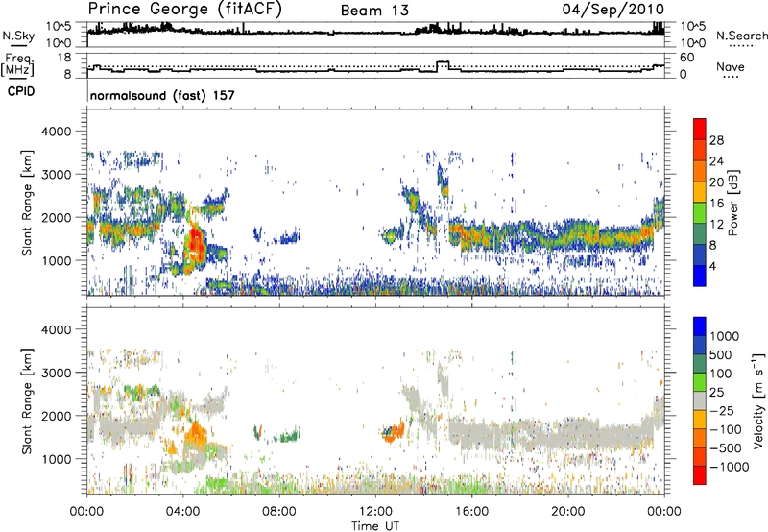
Task: Click the '16' power colorbar tick value
Action: [716, 204]
